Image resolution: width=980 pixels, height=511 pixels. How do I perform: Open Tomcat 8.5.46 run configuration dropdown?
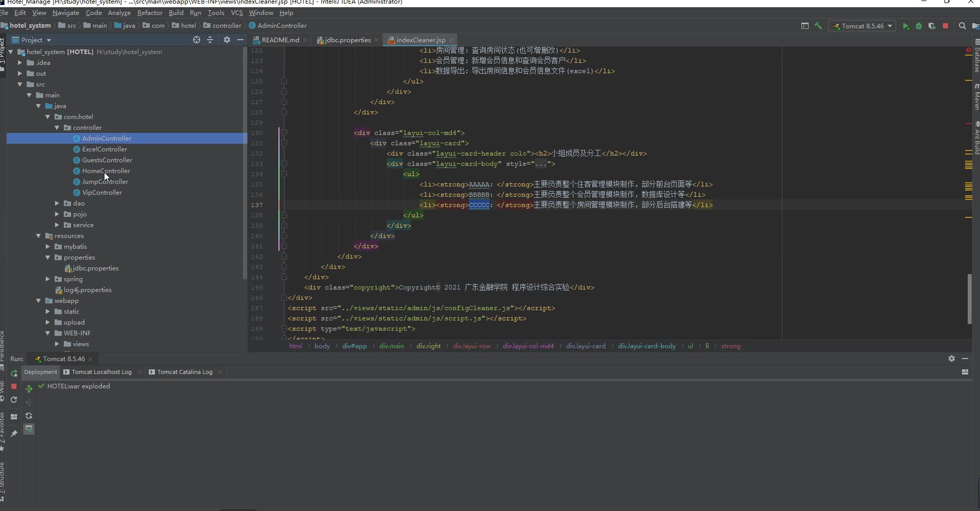click(x=863, y=26)
